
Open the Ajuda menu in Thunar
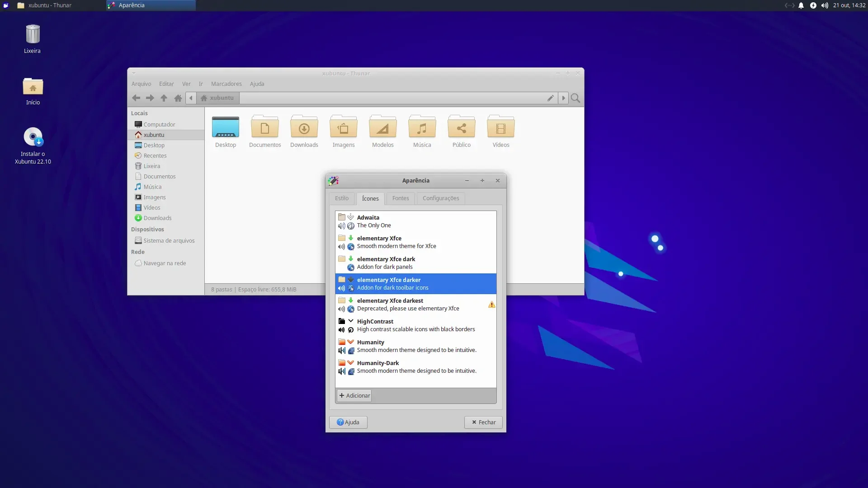tap(257, 84)
